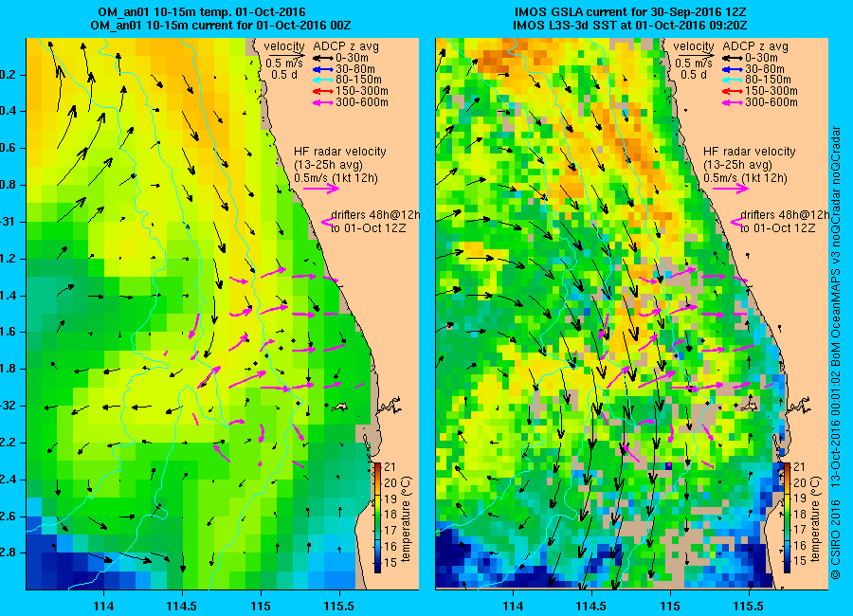Click 'drifters 48h@12h' text in left panel
853x616 pixels.
point(376,215)
